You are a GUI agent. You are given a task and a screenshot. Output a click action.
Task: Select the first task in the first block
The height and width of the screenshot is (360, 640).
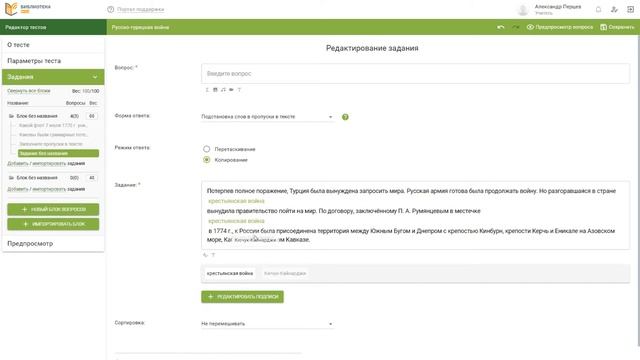(x=53, y=125)
